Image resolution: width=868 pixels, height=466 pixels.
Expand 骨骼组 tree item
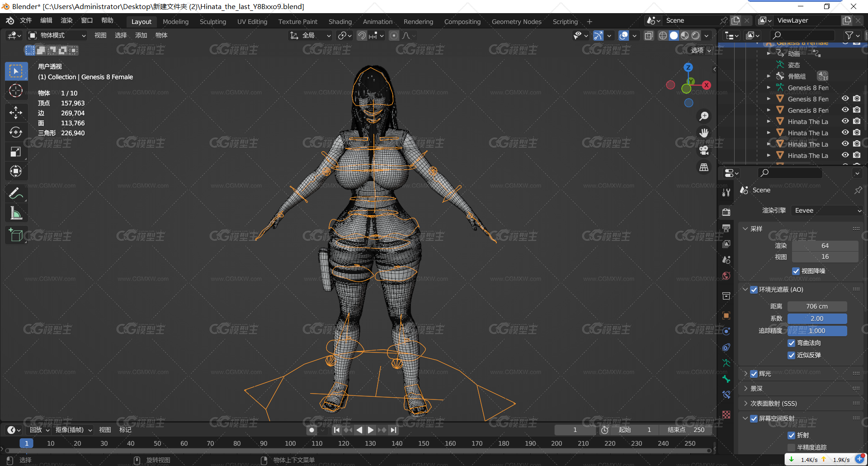coord(769,76)
